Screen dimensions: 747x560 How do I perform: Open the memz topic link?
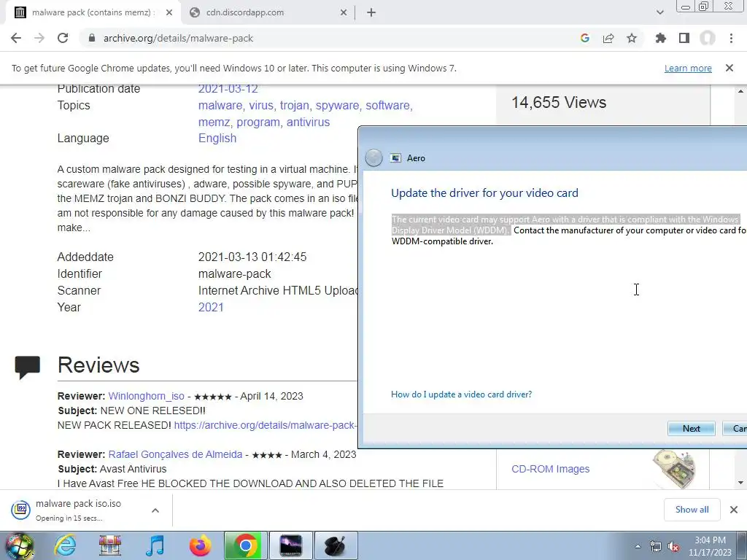pos(214,122)
